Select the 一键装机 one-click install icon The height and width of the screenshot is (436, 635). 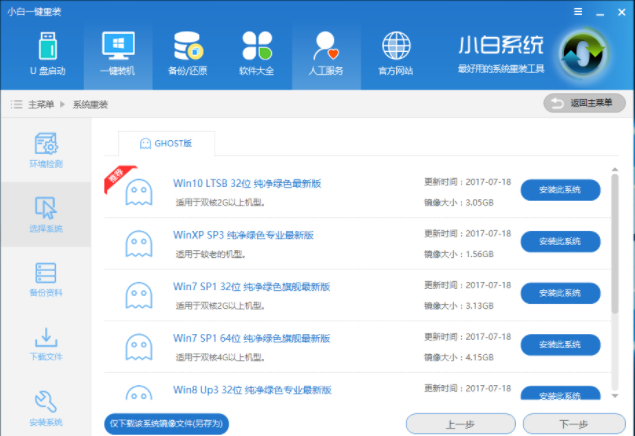point(117,53)
